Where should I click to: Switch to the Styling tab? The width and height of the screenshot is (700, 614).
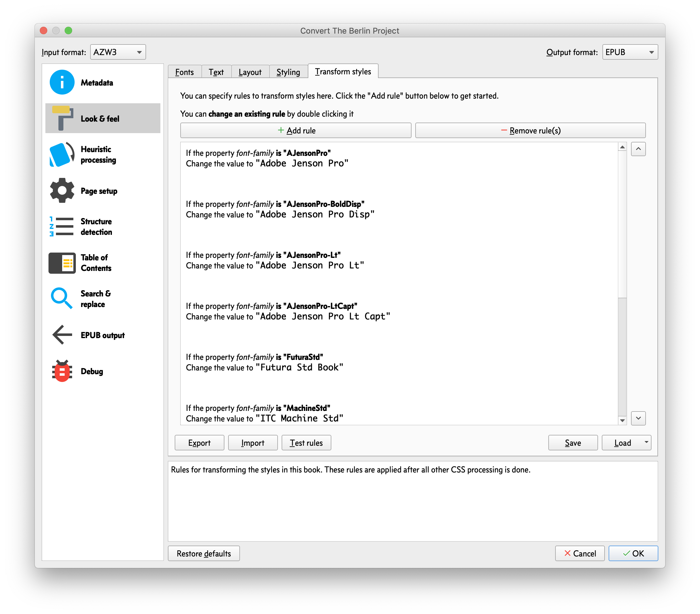click(x=288, y=72)
